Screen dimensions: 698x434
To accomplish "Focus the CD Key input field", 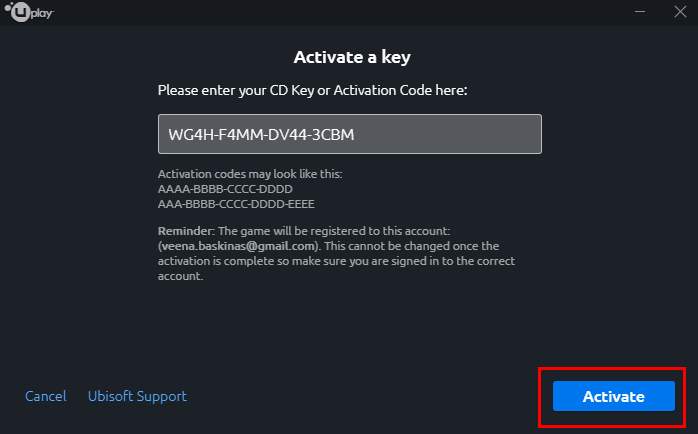I will coord(350,134).
